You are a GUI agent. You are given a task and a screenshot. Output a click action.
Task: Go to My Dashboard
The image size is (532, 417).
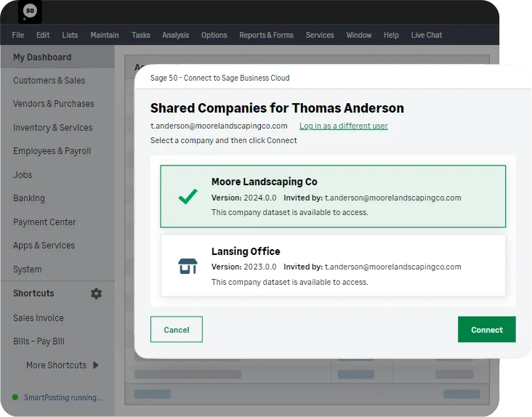click(x=57, y=57)
